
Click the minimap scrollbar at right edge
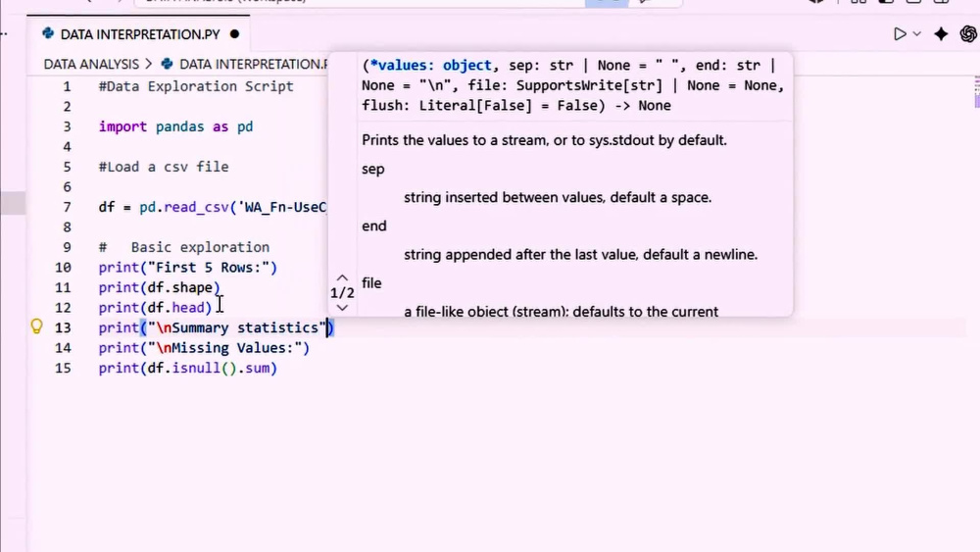point(976,92)
